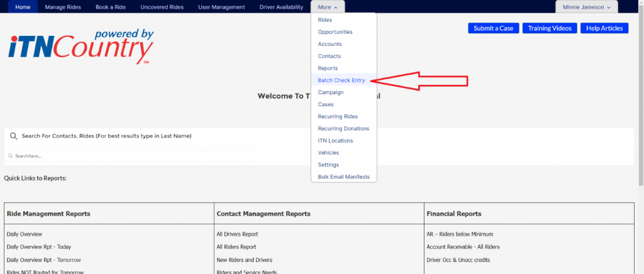This screenshot has width=644, height=274.
Task: Open Daily Overview Rpt - Today report
Action: [39, 247]
